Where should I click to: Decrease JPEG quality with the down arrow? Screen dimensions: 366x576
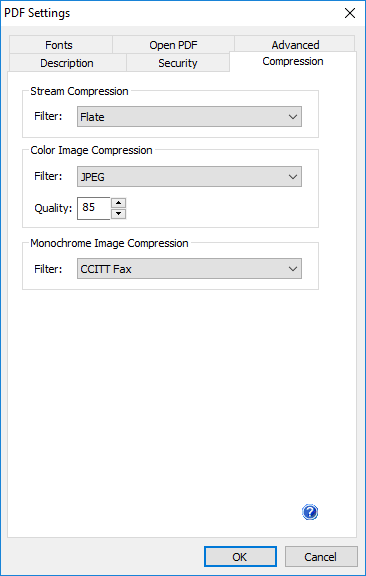click(118, 214)
